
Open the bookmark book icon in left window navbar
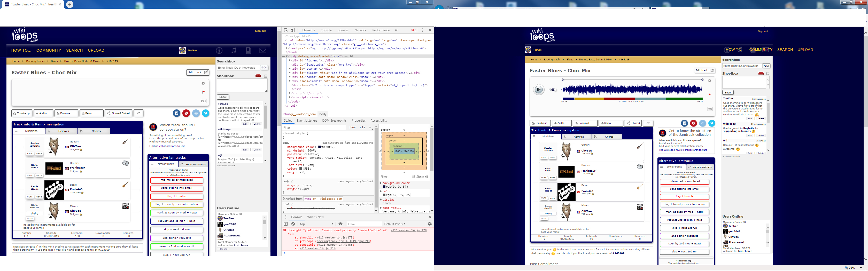(248, 51)
